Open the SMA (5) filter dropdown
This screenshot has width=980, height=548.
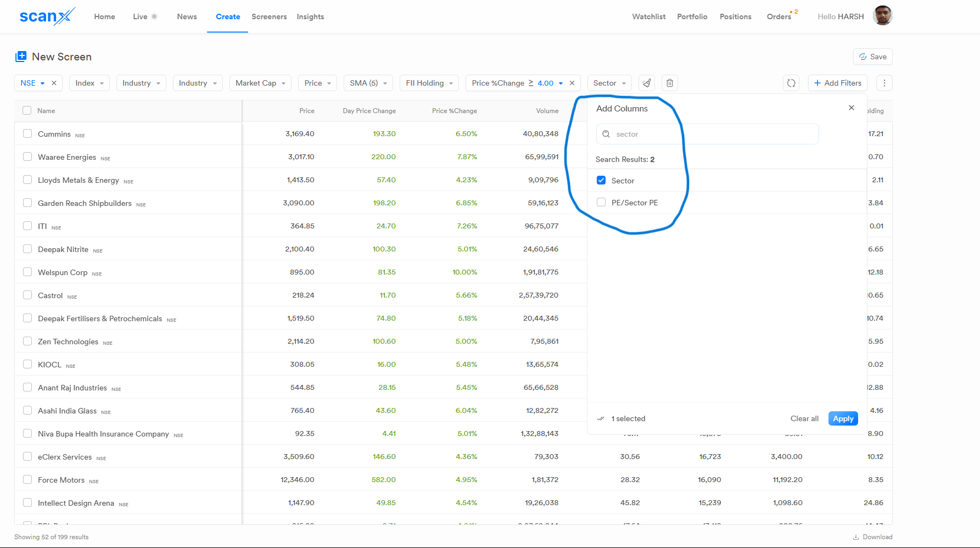[368, 83]
